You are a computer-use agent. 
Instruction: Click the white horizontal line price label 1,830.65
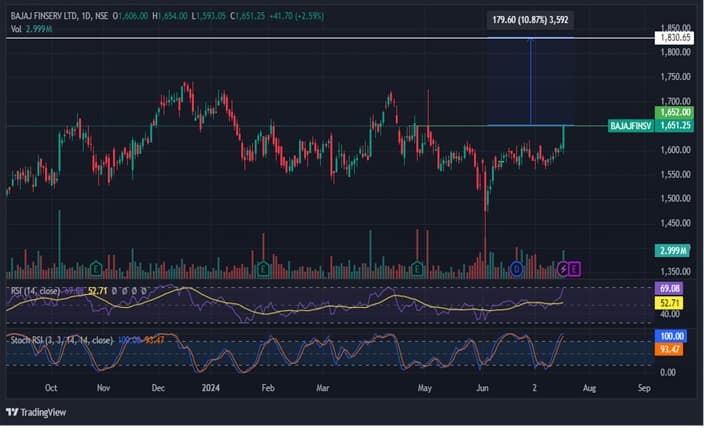(x=674, y=38)
